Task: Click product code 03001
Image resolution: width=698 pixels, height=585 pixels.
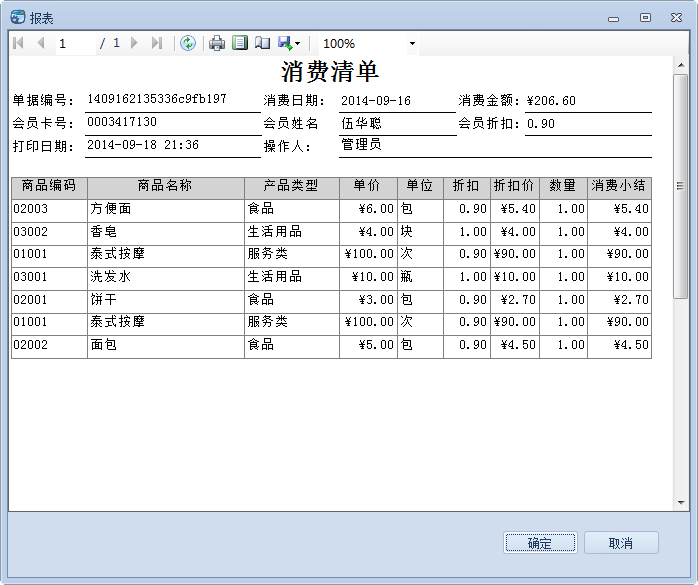Action: pyautogui.click(x=30, y=277)
